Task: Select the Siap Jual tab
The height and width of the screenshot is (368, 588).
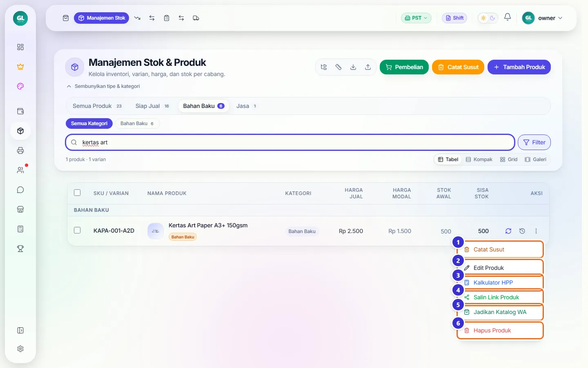Action: pos(152,106)
